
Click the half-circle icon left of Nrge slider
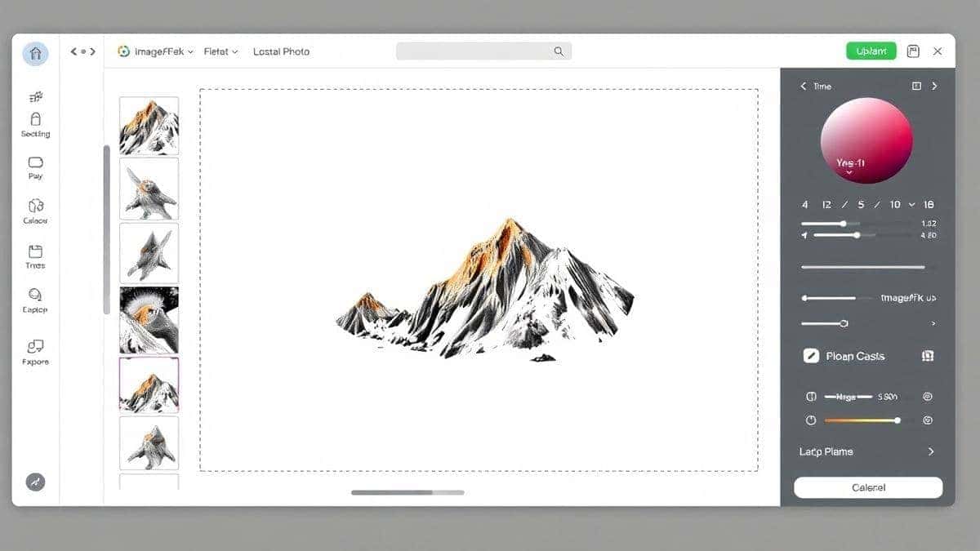tap(811, 397)
